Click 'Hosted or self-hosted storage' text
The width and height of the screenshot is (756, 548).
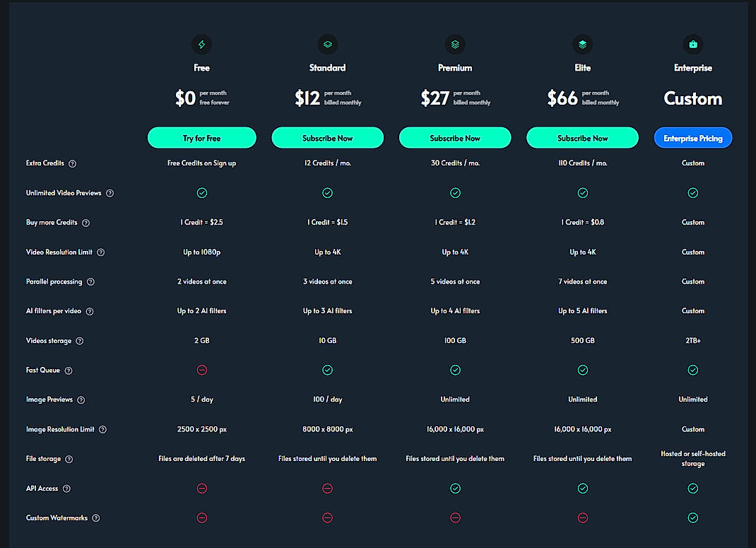(x=693, y=459)
